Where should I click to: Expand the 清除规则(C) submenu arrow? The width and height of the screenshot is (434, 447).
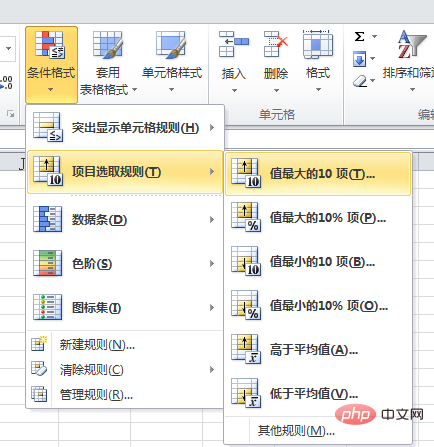(212, 369)
